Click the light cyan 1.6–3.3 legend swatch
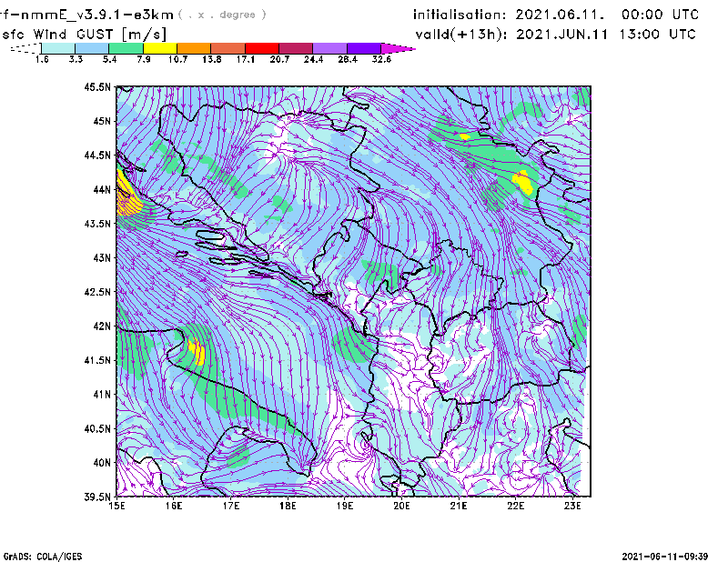 [58, 48]
